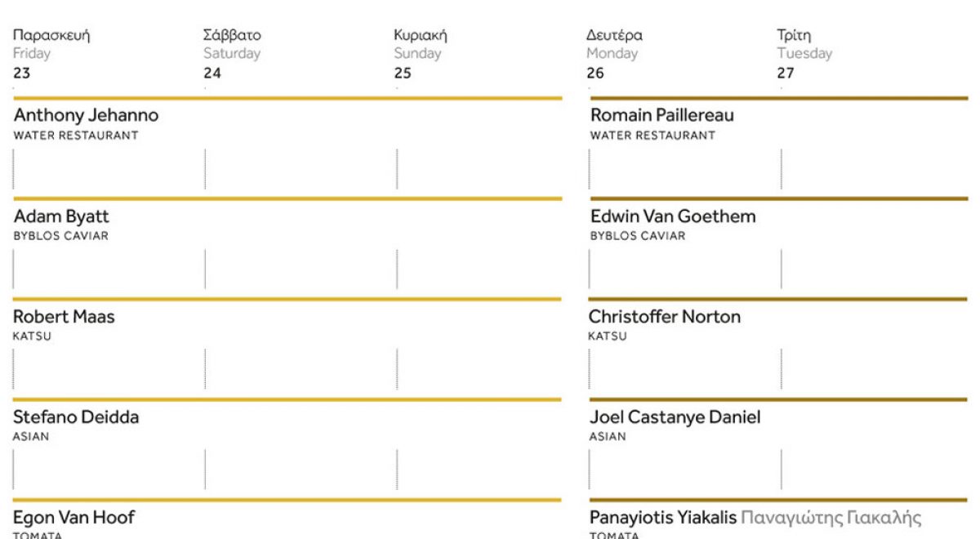Open the Robert Maas chef entry
The image size is (980, 539).
(x=64, y=317)
